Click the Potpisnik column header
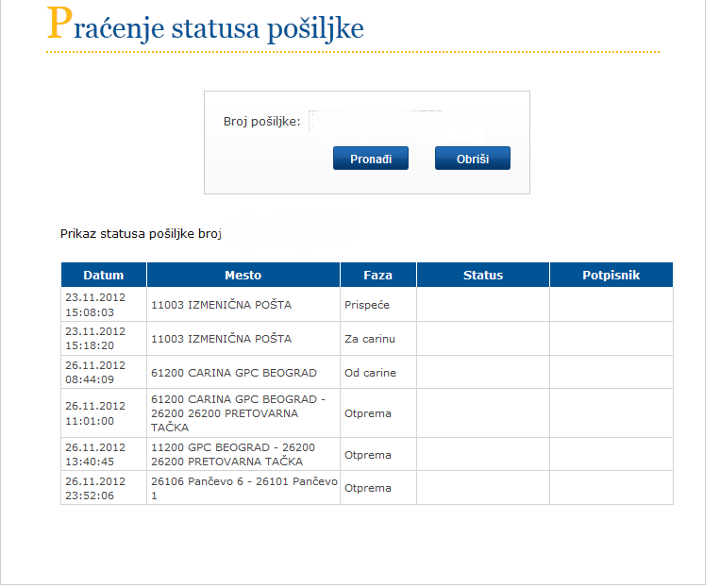This screenshot has height=588, width=720. point(611,275)
